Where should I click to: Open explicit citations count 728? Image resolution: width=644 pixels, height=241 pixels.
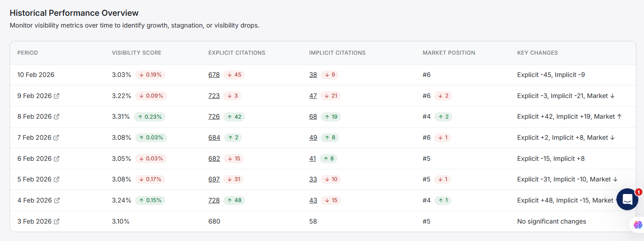tap(214, 200)
